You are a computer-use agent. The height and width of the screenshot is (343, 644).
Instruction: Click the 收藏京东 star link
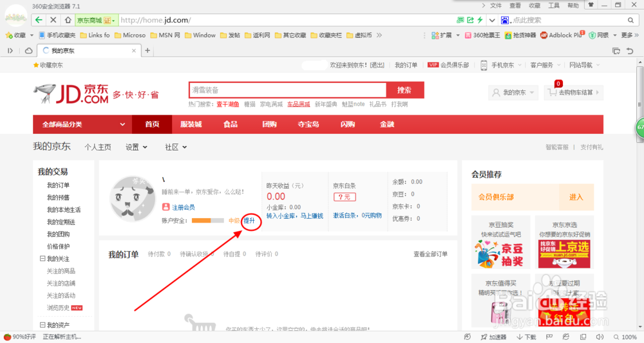click(x=48, y=65)
